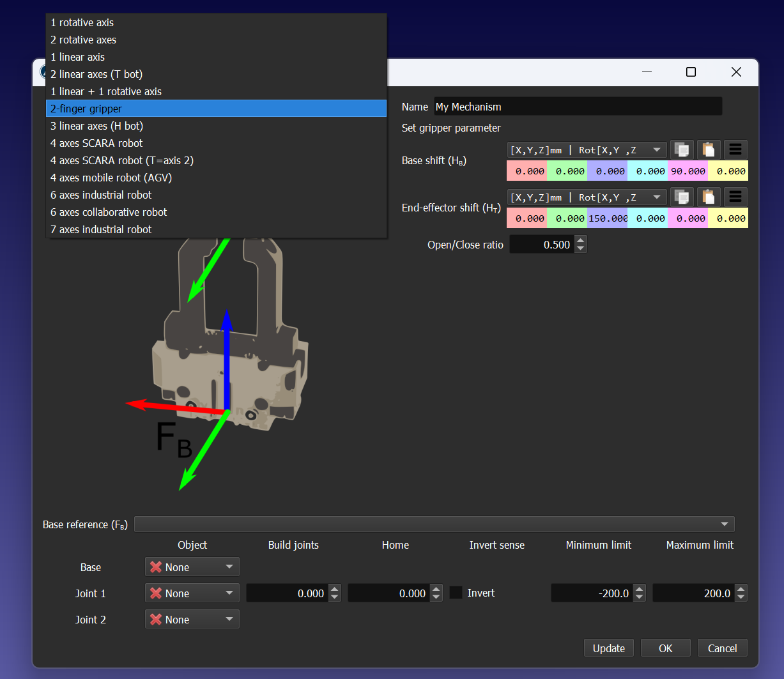Screen dimensions: 784x679
Task: Pick 1 linear + 1 rotative axis
Action: (x=106, y=91)
